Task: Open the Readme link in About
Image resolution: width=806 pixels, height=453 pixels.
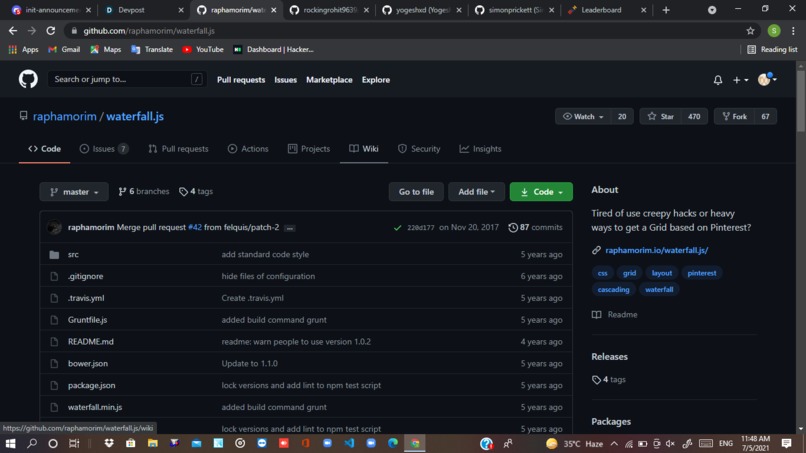Action: 615,315
